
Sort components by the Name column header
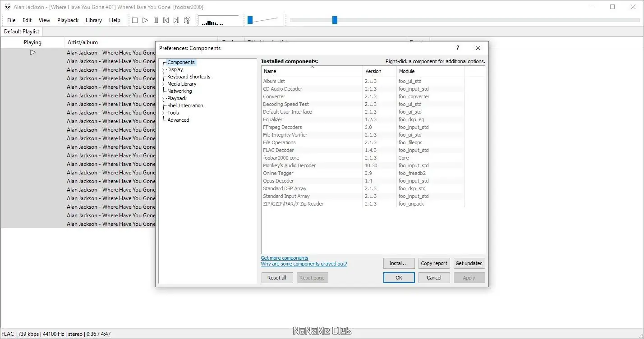312,71
